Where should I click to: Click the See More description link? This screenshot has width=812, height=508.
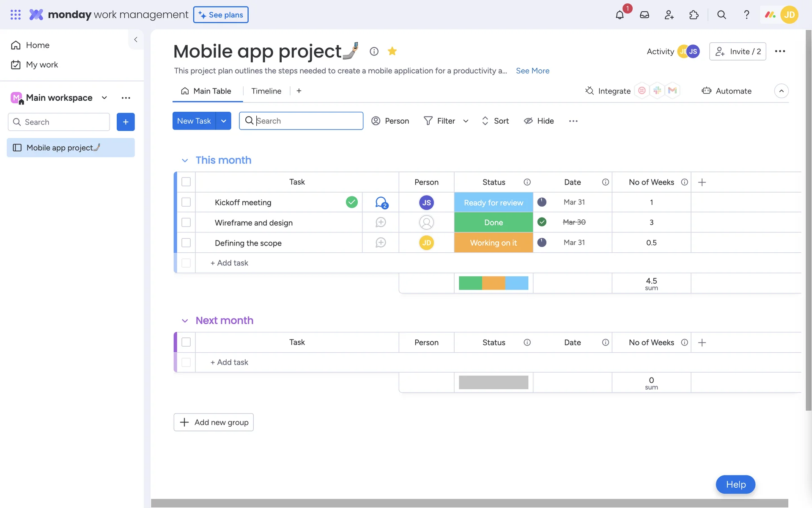point(532,71)
